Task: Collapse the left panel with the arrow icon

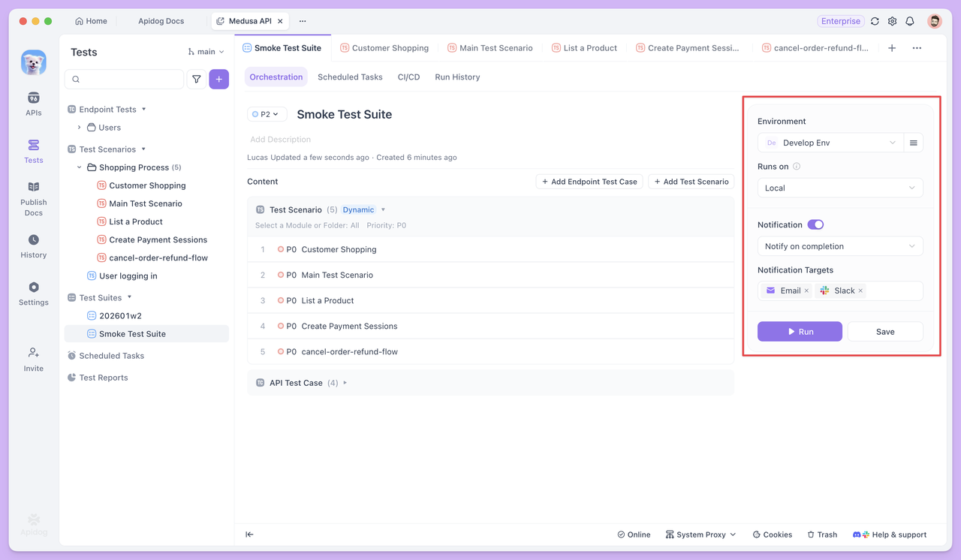Action: point(249,534)
